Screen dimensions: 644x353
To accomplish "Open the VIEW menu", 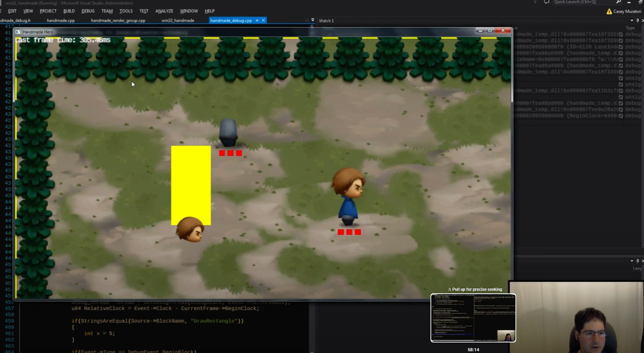I will pos(28,11).
